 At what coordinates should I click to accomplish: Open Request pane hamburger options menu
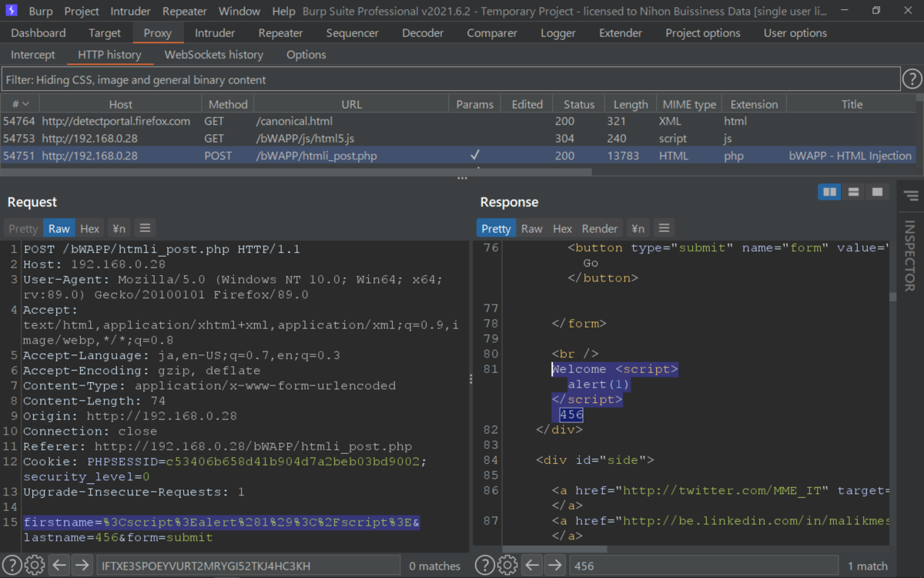[145, 228]
